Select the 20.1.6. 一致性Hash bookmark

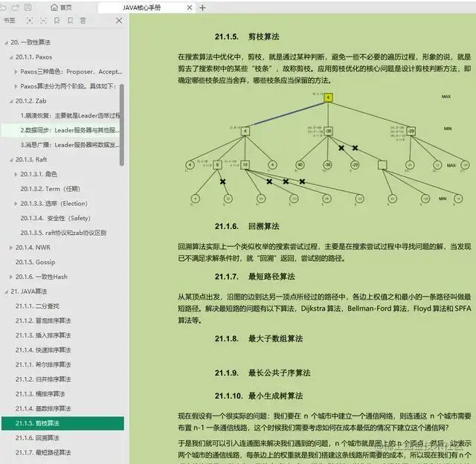coord(42,277)
